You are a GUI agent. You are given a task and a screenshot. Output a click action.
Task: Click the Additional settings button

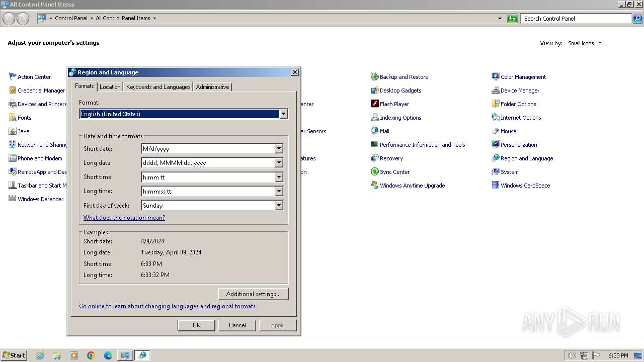coord(254,294)
